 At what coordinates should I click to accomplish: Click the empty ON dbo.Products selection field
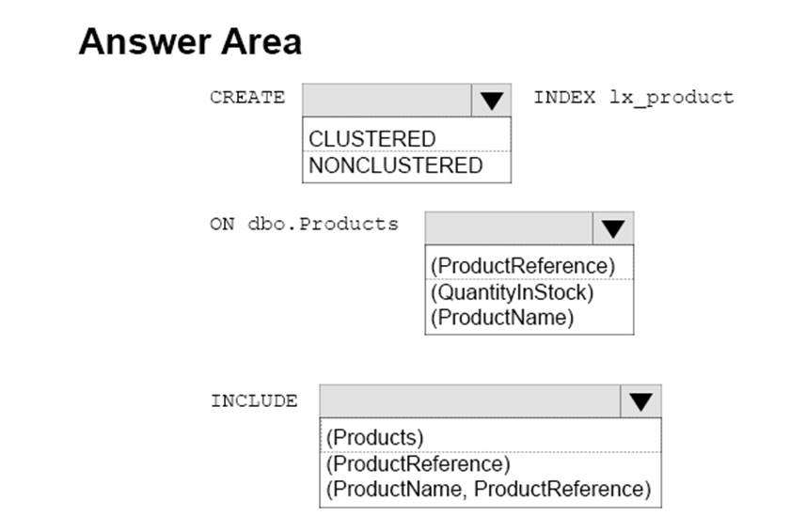509,228
